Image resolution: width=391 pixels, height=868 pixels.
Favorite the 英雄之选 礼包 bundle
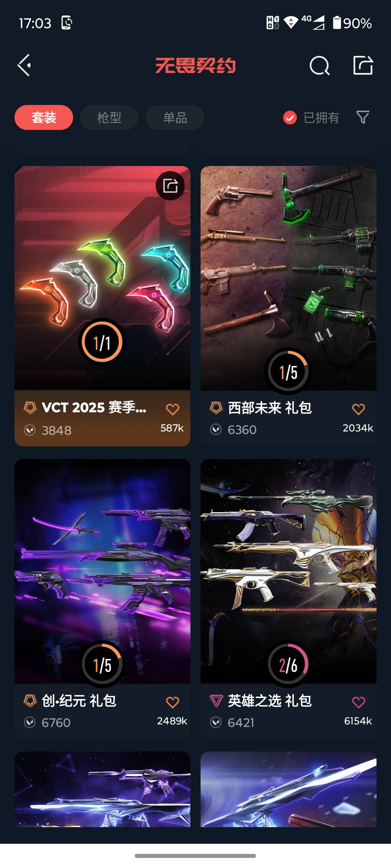pyautogui.click(x=358, y=702)
